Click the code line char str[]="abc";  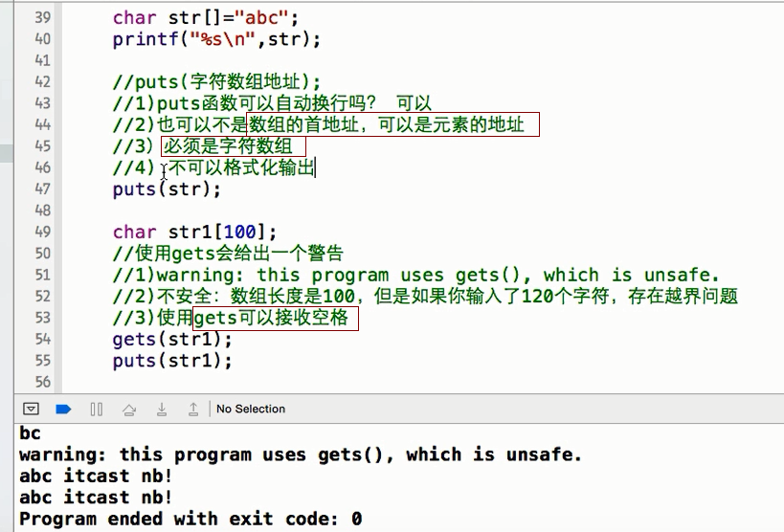206,18
